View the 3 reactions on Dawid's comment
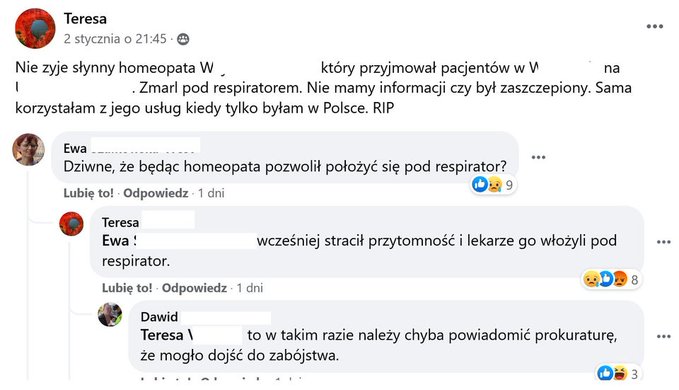This screenshot has width=679, height=390. 618,374
